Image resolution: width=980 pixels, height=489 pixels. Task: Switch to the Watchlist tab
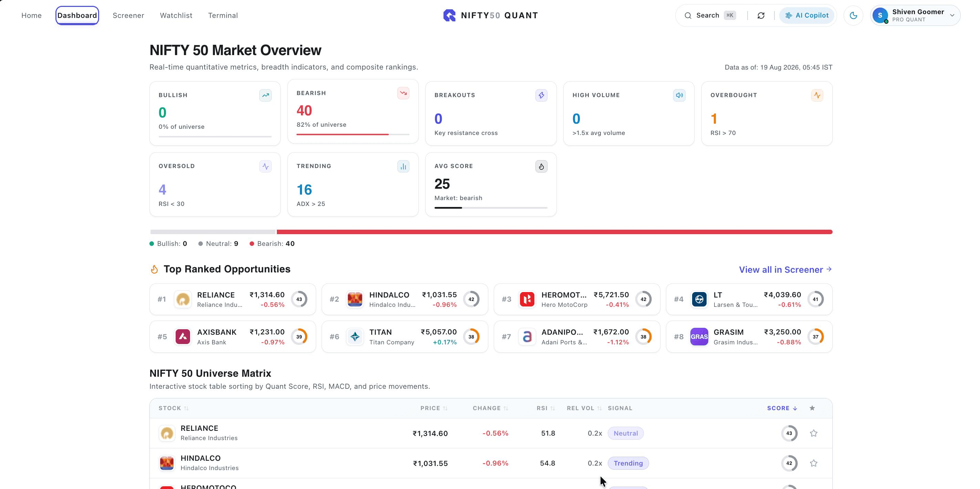176,15
